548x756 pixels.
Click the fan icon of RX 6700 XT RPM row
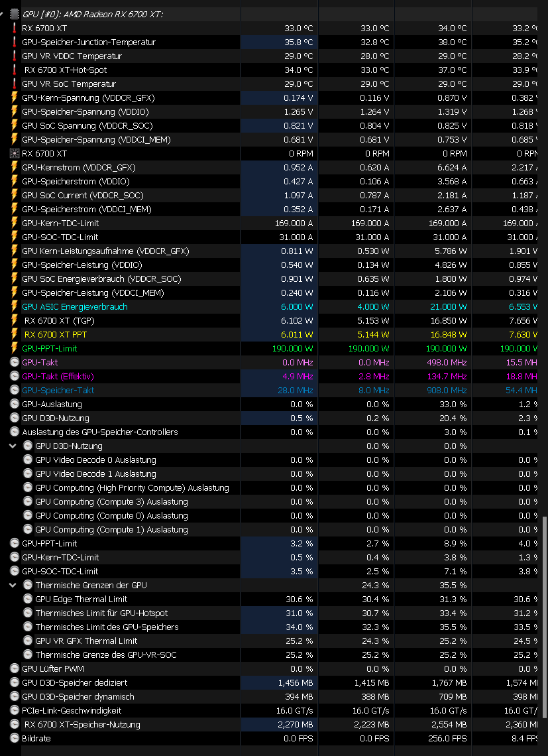point(15,154)
